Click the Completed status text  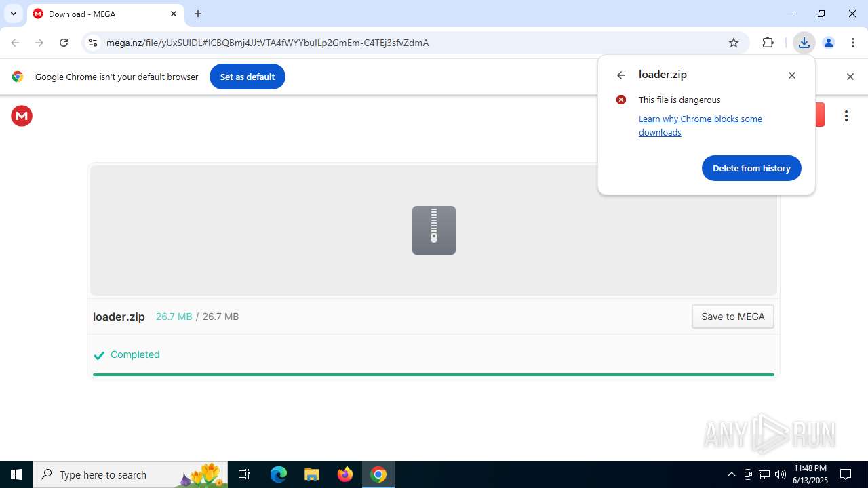pos(135,354)
